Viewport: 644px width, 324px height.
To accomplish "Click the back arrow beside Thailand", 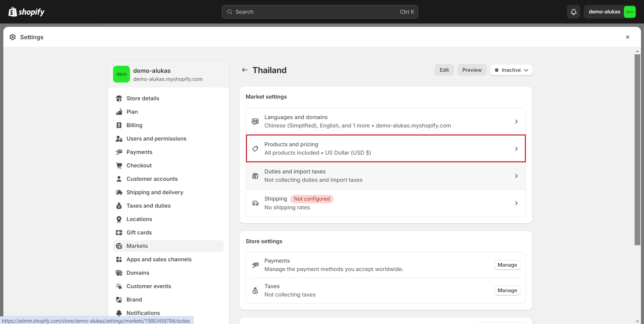I will click(x=245, y=70).
